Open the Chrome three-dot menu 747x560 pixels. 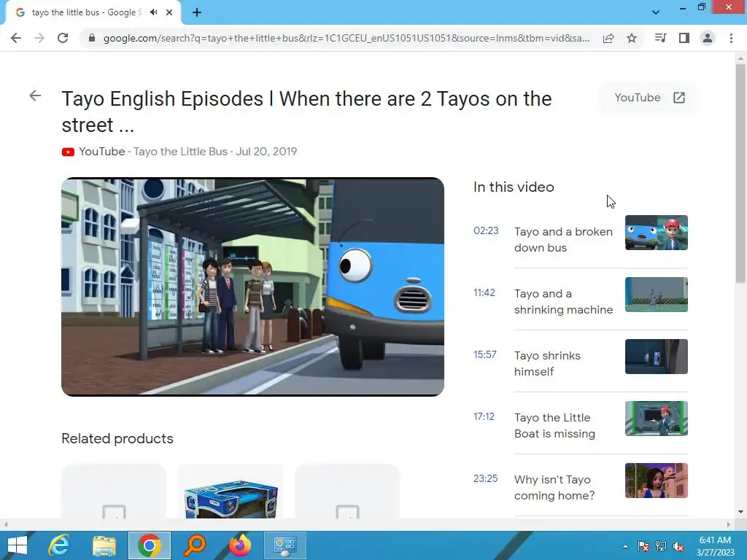(x=731, y=38)
